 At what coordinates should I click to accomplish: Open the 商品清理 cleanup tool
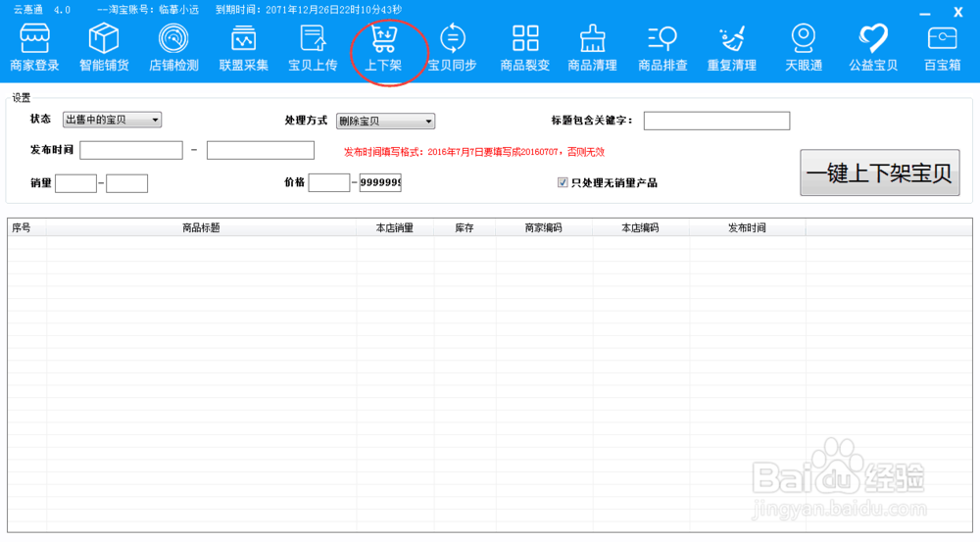tap(593, 47)
